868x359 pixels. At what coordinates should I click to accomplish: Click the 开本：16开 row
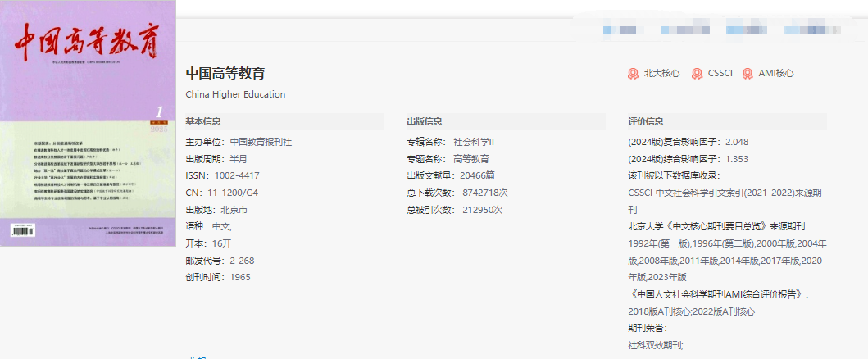(x=209, y=243)
